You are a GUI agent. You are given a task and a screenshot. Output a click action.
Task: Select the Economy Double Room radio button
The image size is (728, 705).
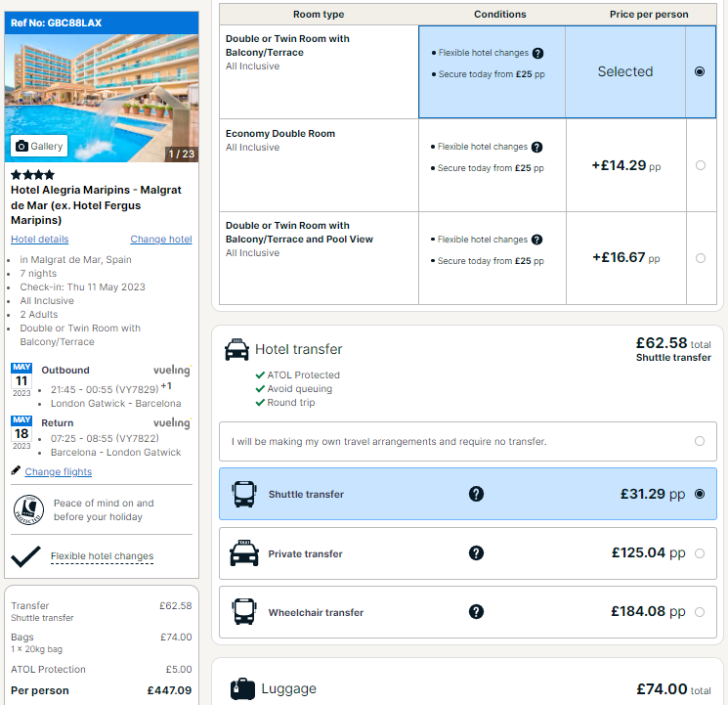click(x=701, y=165)
